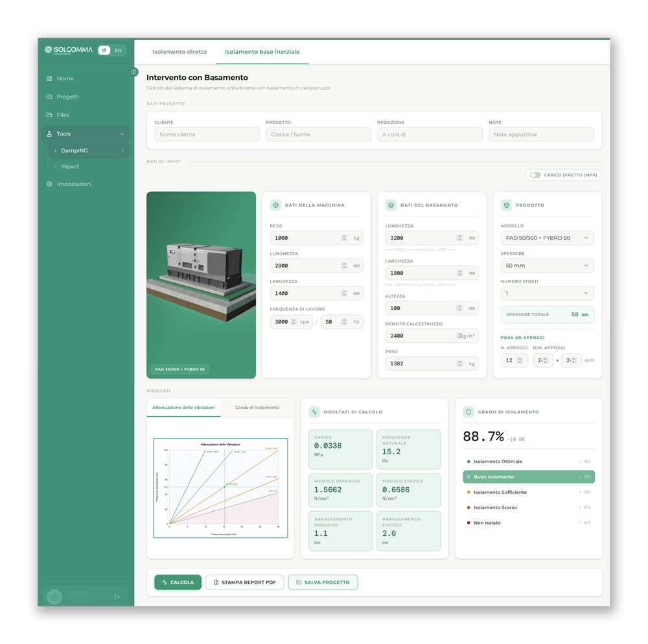Click the Risultati di calcolo pulse icon
This screenshot has height=644, width=648.
[x=314, y=412]
